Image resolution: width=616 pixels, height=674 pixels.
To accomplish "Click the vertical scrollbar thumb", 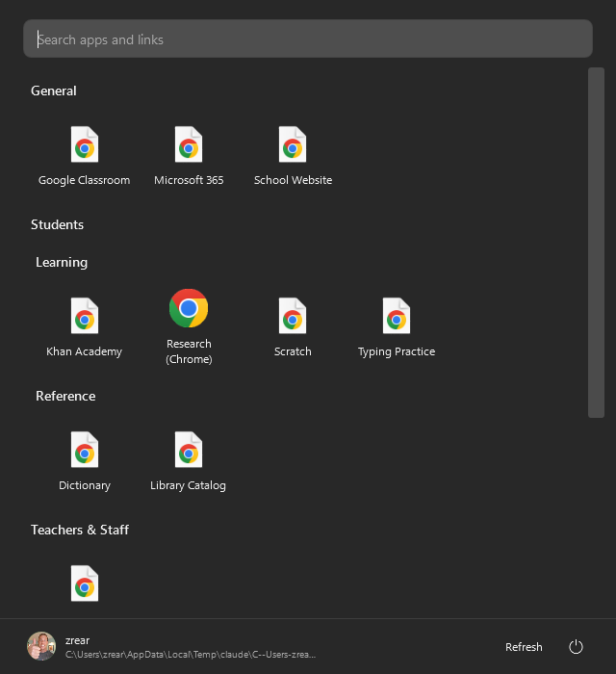I will point(596,243).
